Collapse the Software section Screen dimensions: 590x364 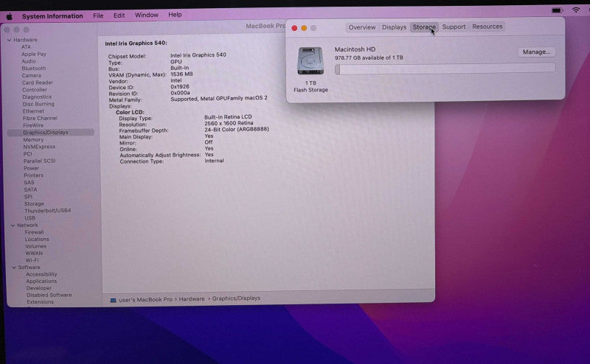pos(14,267)
